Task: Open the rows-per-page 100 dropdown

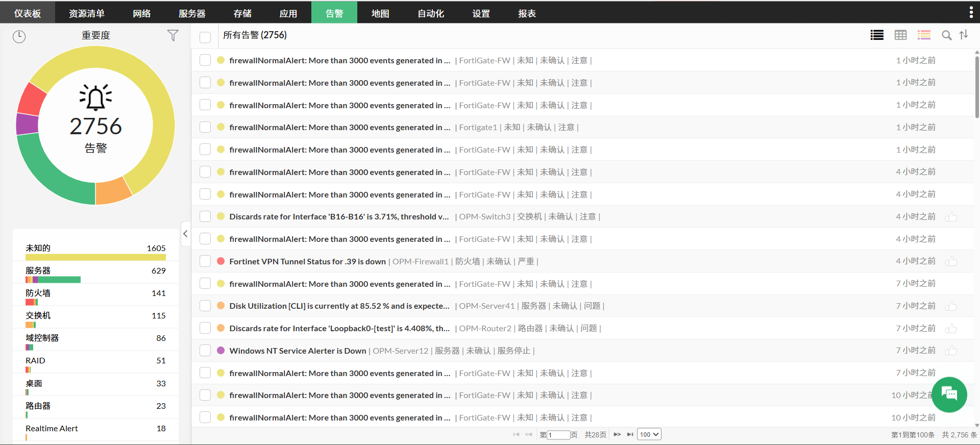Action: point(649,434)
